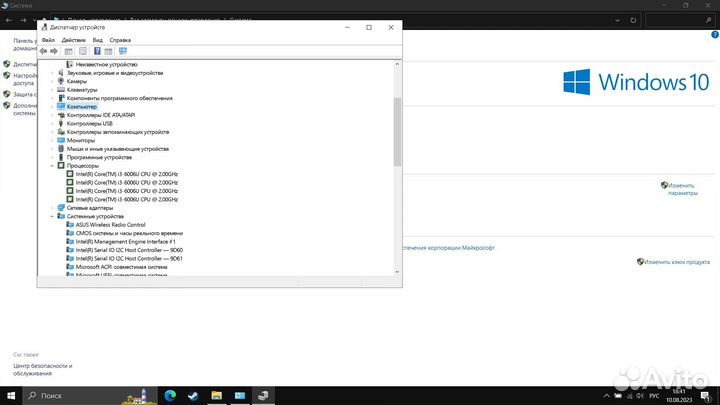The image size is (720, 405).
Task: Open the Файл menu
Action: (x=48, y=39)
